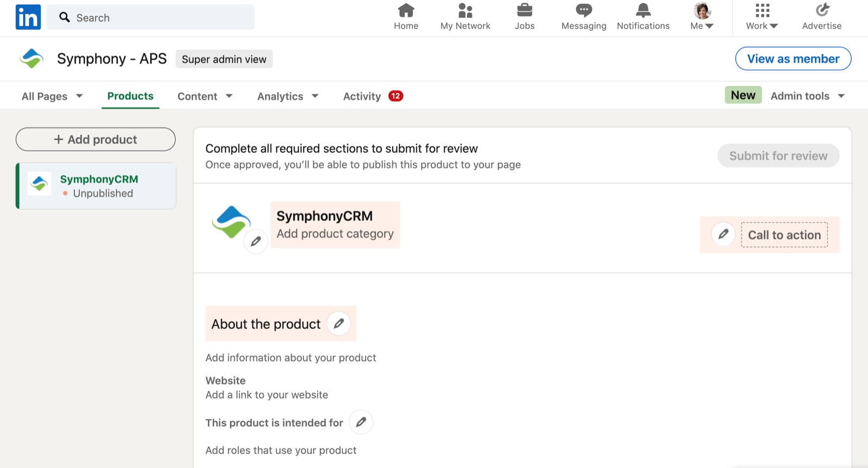The width and height of the screenshot is (868, 468).
Task: Edit About the product section pencil
Action: (x=339, y=324)
